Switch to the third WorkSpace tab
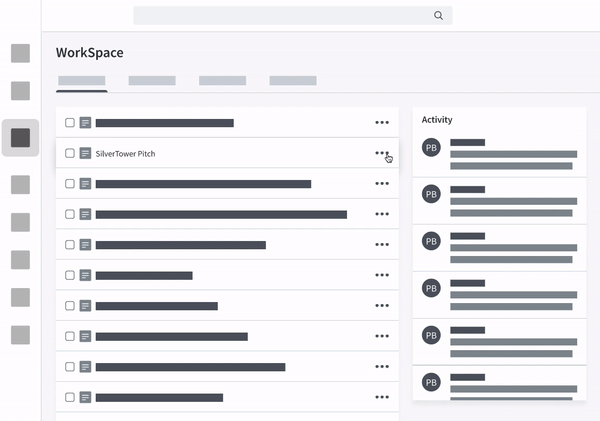The image size is (600, 421). pyautogui.click(x=222, y=80)
